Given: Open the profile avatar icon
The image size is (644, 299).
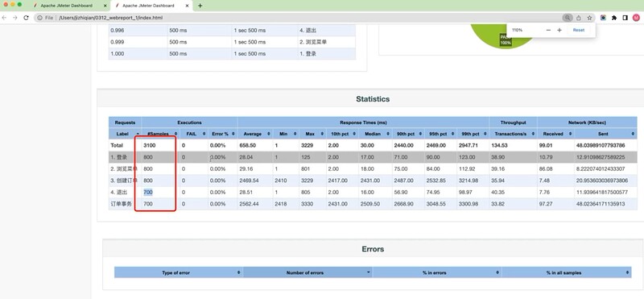Looking at the screenshot, I should pyautogui.click(x=636, y=18).
